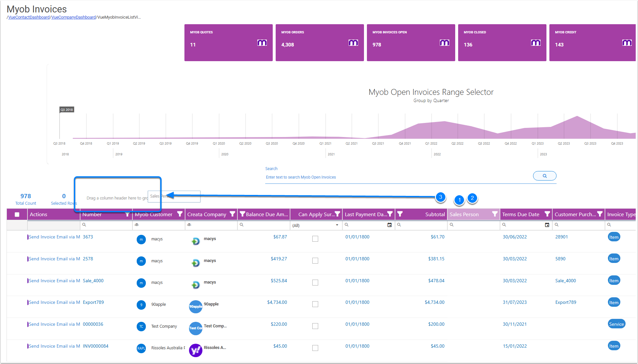638x364 pixels.
Task: Tick Can Apply Surcharge for Sale_4000
Action: click(315, 283)
